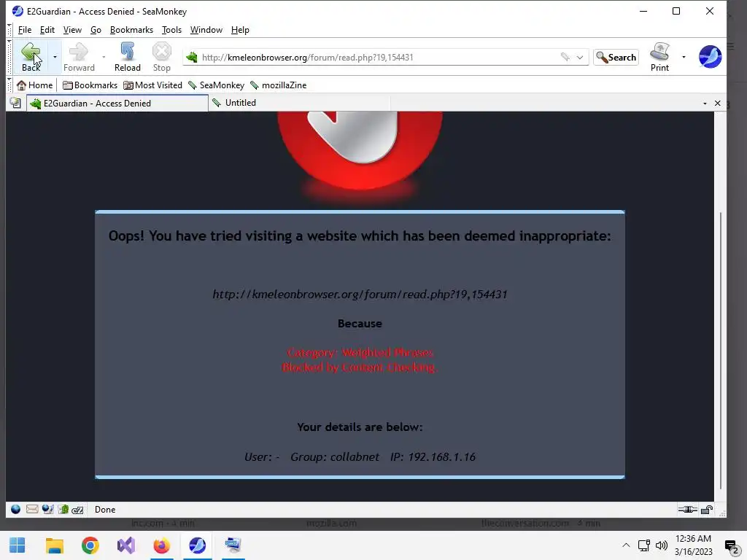
Task: Click the blocked URL text on page
Action: point(360,295)
